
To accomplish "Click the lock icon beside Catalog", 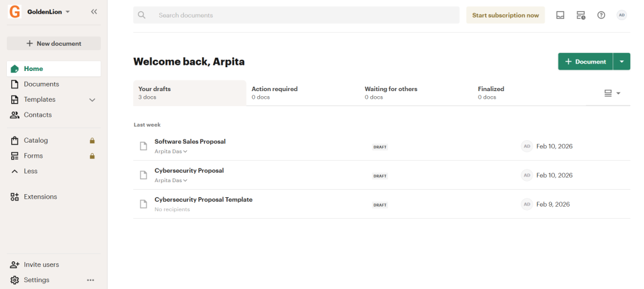I will [92, 140].
